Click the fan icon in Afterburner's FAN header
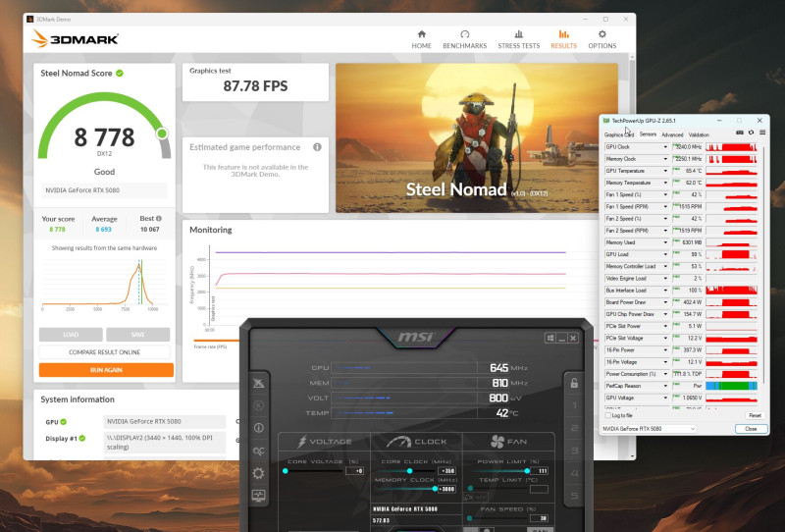The width and height of the screenshot is (785, 532). 497,442
